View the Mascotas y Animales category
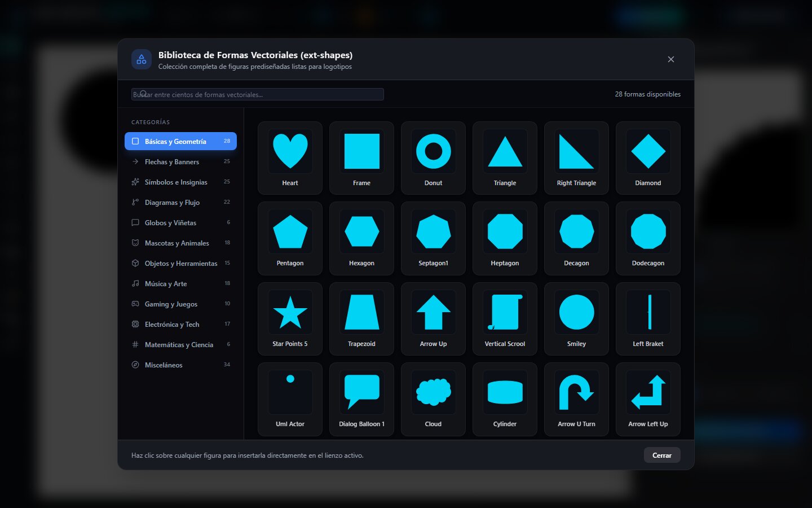812x508 pixels. pos(180,243)
